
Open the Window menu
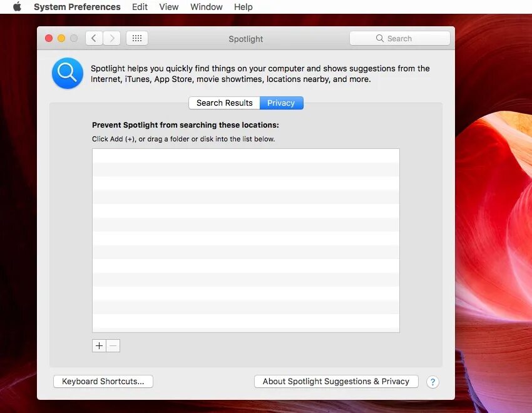click(x=207, y=7)
